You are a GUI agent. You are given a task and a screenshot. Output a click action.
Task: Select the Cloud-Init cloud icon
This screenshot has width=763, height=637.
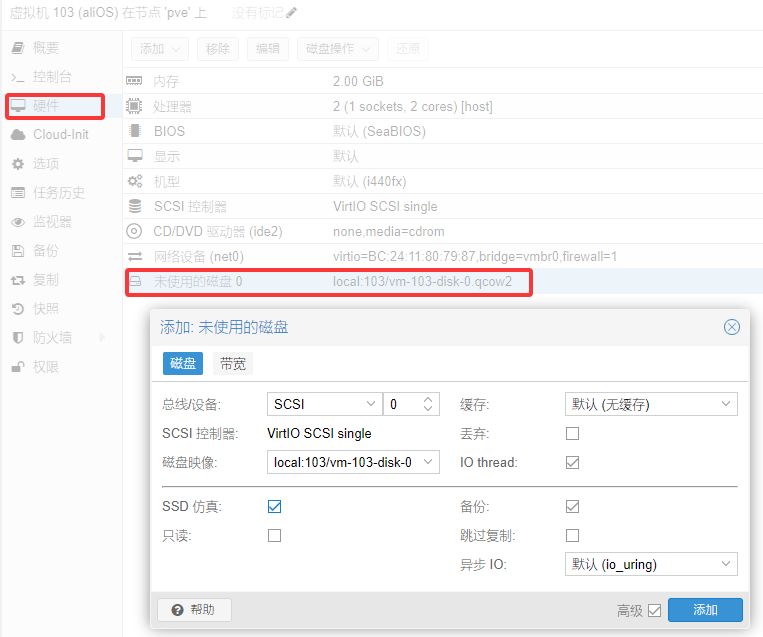[x=17, y=135]
